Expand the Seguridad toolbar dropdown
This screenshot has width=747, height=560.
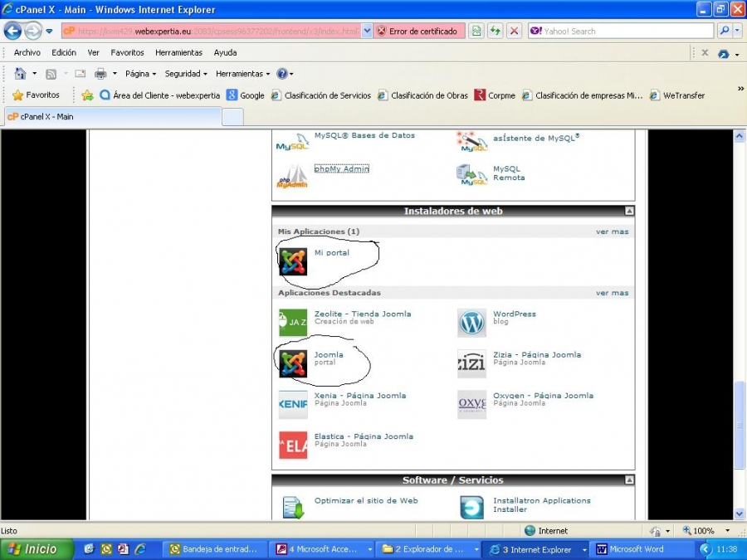coord(186,74)
